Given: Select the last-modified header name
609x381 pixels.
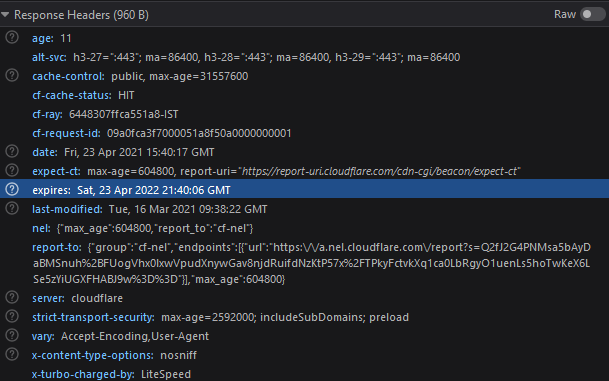Looking at the screenshot, I should [x=67, y=209].
